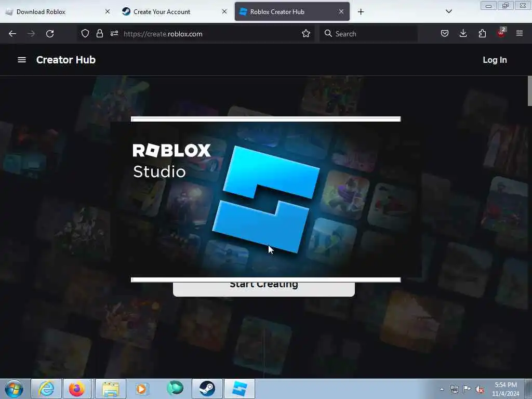Switch to Roblox Studio in the taskbar

coord(240,389)
